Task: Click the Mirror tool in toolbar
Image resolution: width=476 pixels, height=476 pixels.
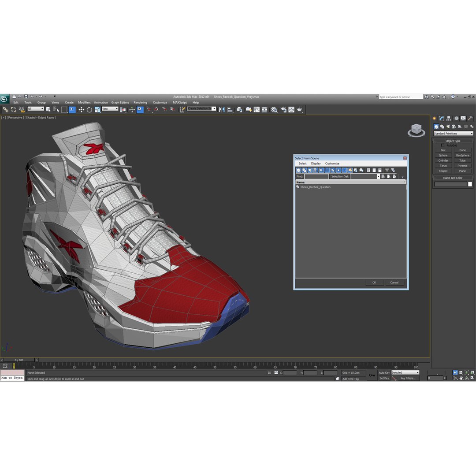Action: [x=222, y=110]
